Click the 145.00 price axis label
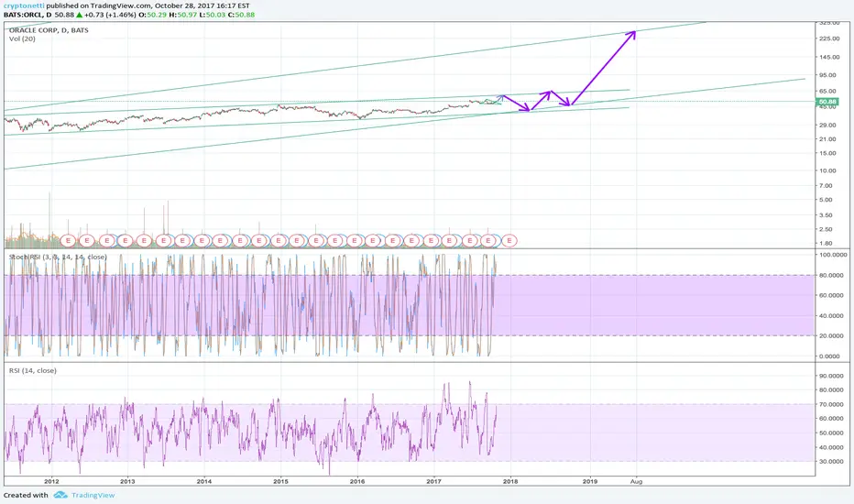This screenshot has width=854, height=504. pyautogui.click(x=829, y=57)
